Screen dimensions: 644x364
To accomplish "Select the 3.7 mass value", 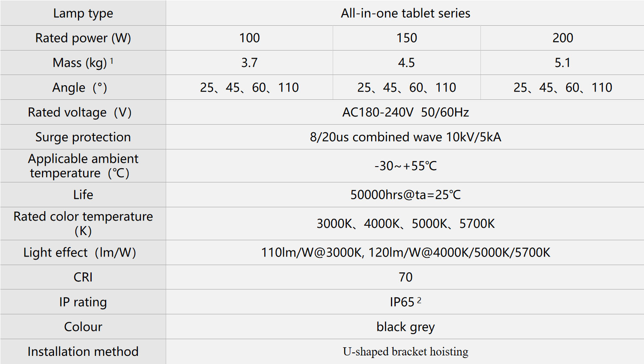I will coord(249,63).
